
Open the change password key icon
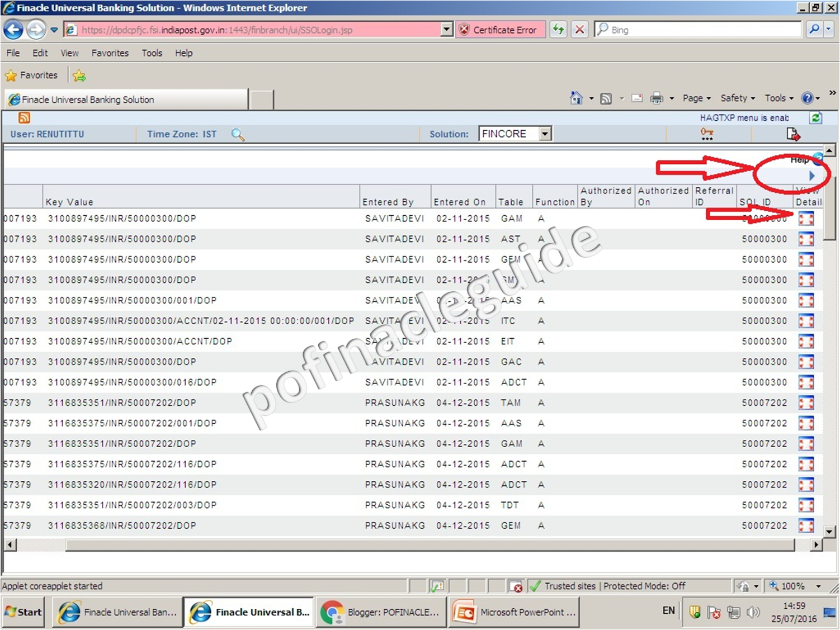click(706, 134)
